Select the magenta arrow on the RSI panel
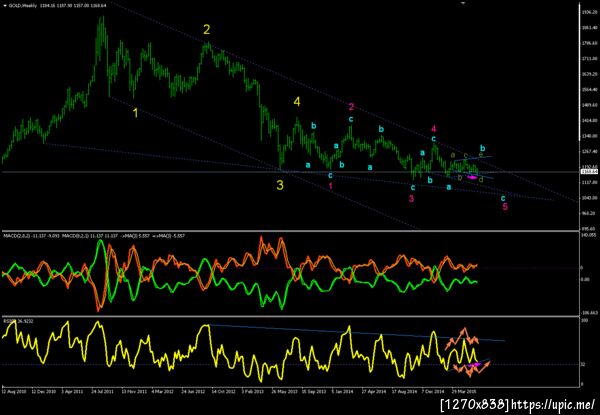This screenshot has height=415, width=600. pos(474,365)
